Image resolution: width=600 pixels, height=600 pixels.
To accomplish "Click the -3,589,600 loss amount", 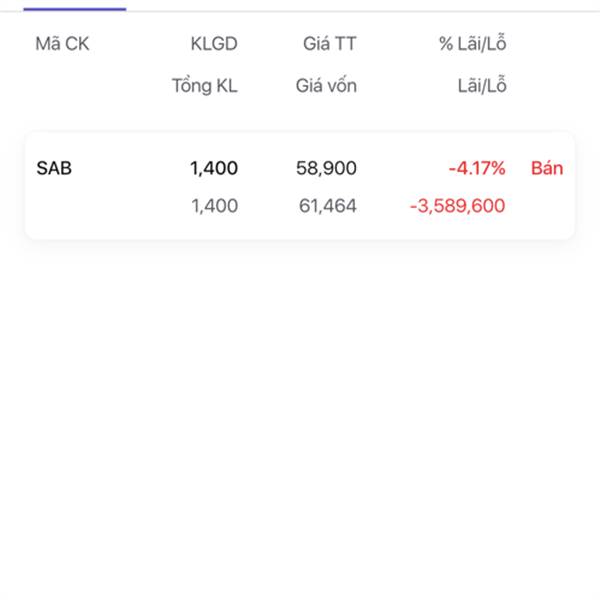I will (458, 206).
